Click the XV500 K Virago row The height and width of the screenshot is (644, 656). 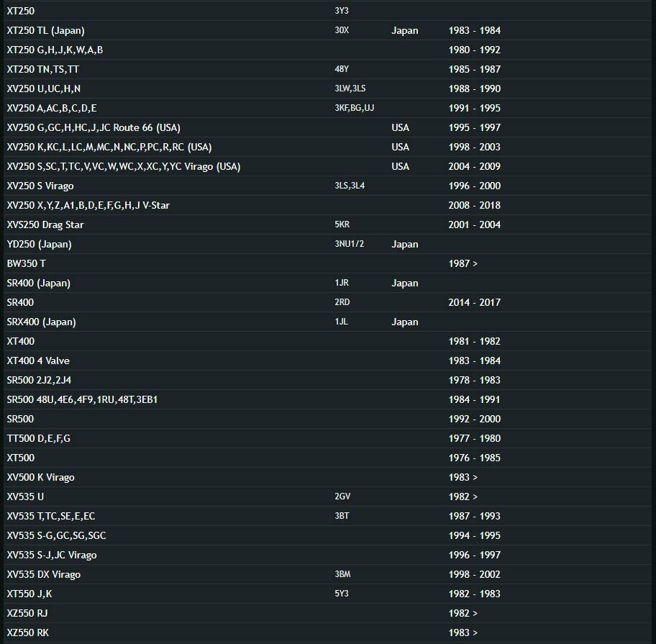40,478
